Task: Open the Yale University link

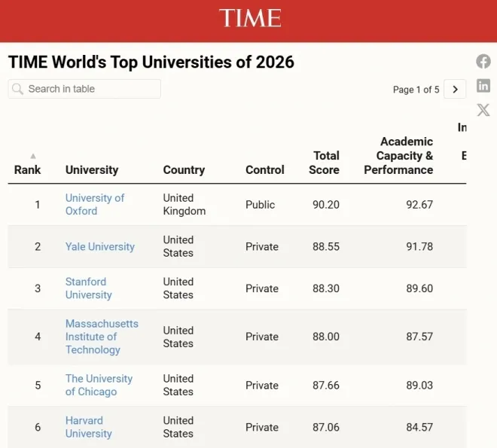Action: 99,246
